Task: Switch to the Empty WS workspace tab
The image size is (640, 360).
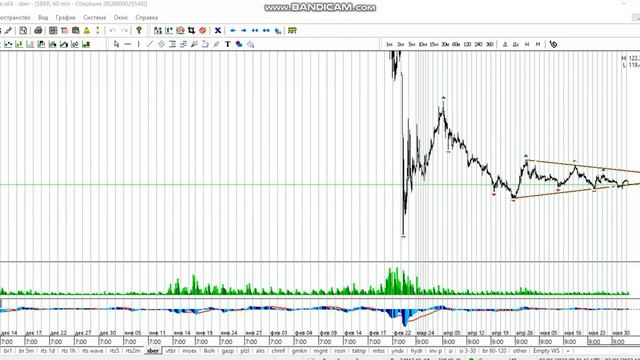Action: coord(546,351)
